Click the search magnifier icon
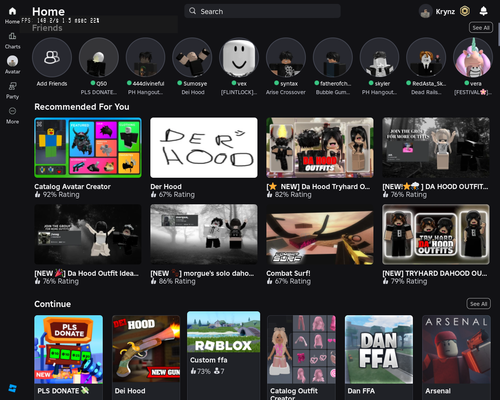This screenshot has width=500, height=400. pos(192,11)
